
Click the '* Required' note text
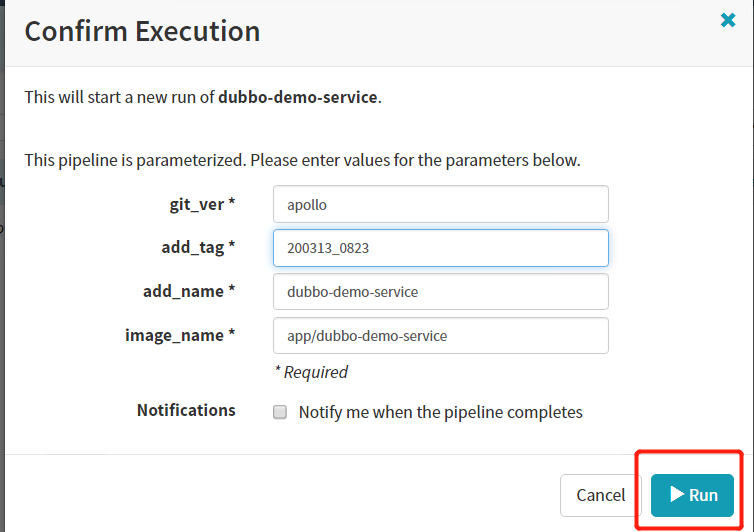tap(311, 372)
